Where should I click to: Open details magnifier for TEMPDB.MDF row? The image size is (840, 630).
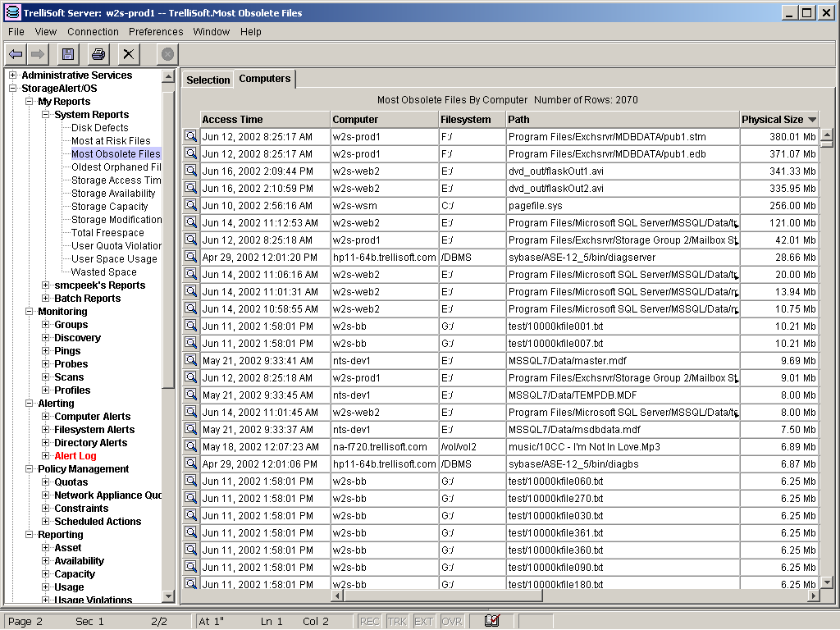point(190,395)
